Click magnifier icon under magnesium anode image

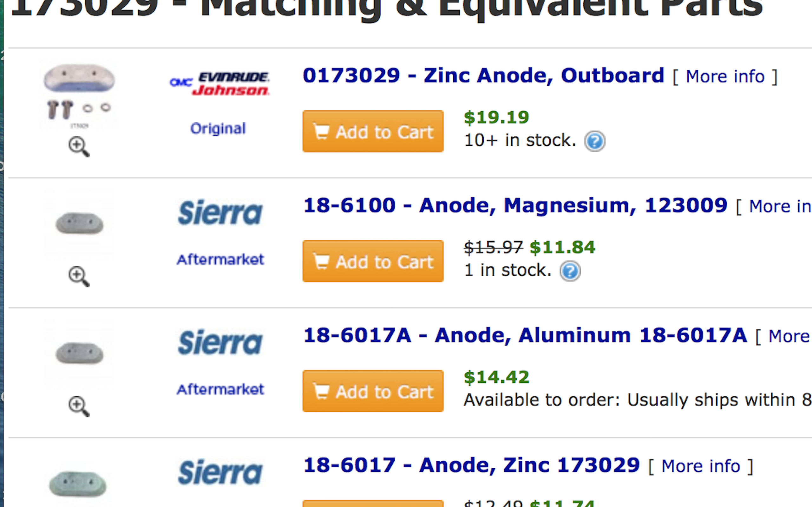pos(79,276)
